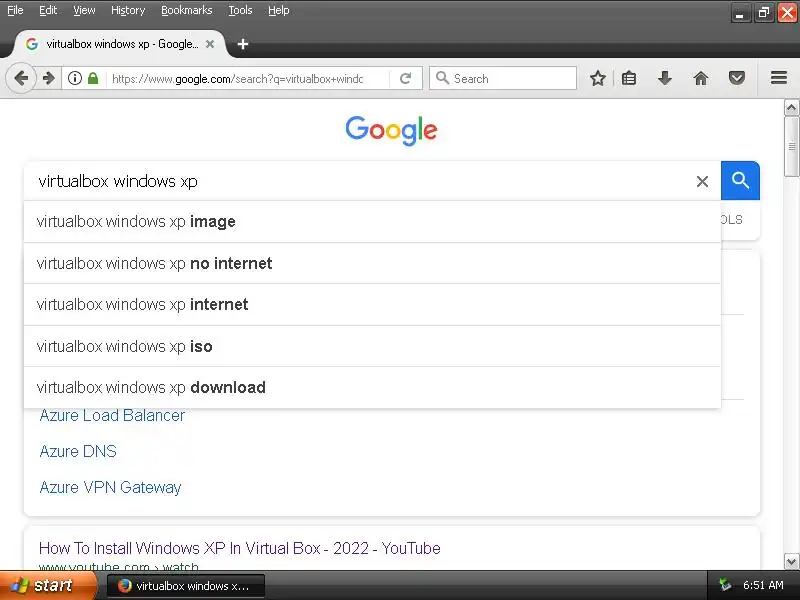
Task: Choose suggestion 'virtualbox windows xp image'
Action: coord(372,222)
